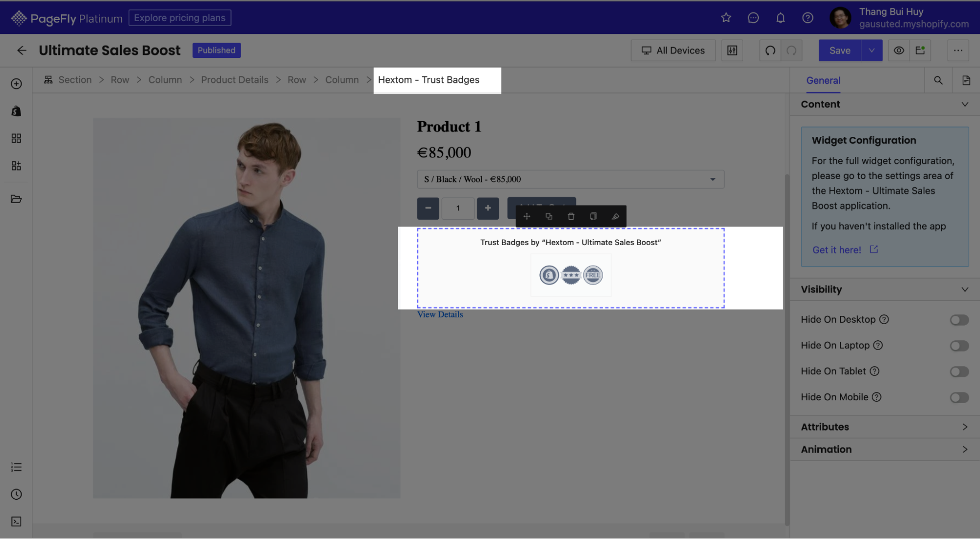Toggle Hide On Desktop switch
The height and width of the screenshot is (539, 980).
coord(959,320)
